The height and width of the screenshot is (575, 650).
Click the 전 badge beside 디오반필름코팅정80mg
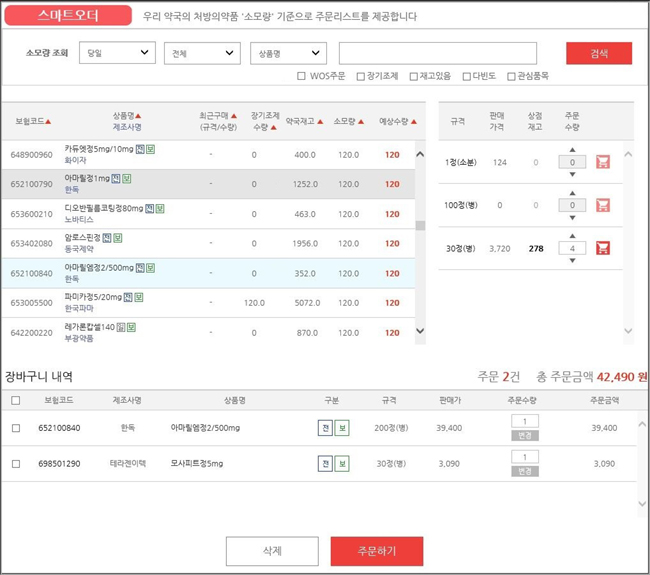[x=150, y=209]
